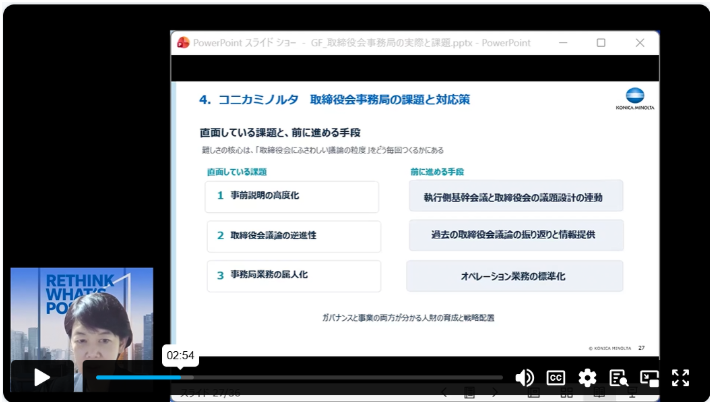The width and height of the screenshot is (710, 402).
Task: Click the オペレーション業務の標準化 box
Action: coord(514,275)
